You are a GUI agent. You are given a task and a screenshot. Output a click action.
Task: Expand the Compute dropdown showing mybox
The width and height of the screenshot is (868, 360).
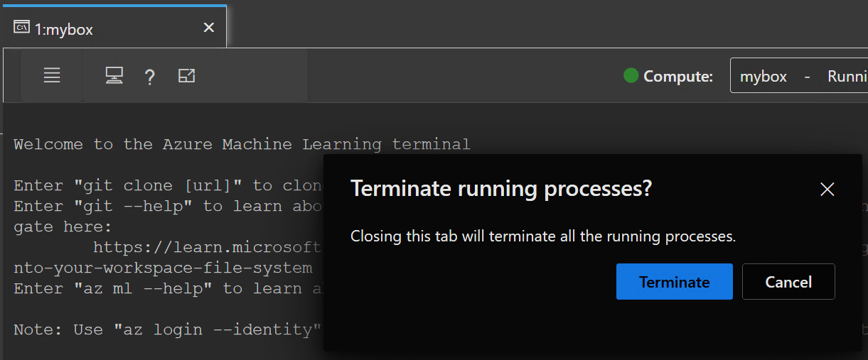pos(799,76)
